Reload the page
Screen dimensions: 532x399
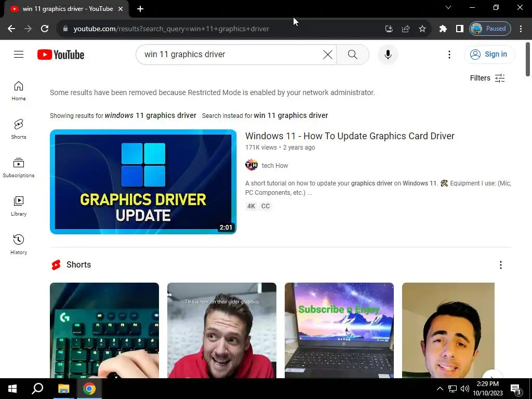pos(45,29)
